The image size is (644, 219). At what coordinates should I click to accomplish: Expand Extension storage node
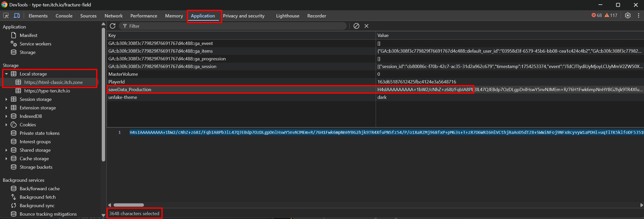tap(6, 108)
